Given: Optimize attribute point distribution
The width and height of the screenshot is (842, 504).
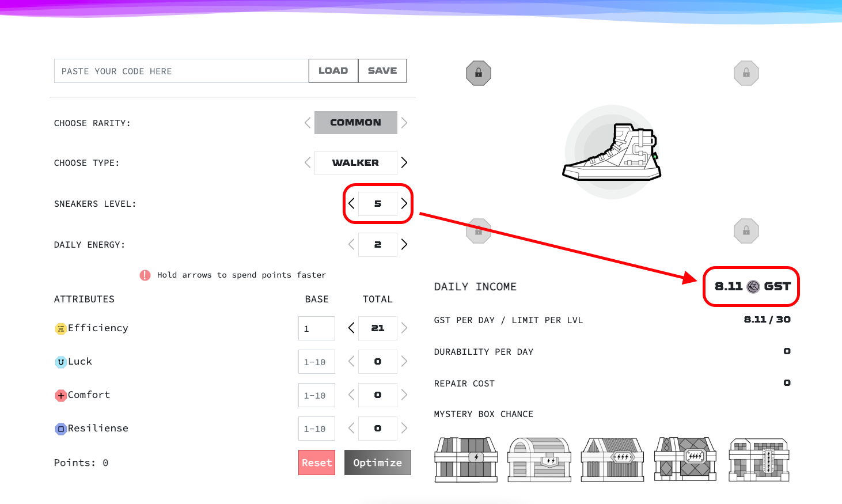Looking at the screenshot, I should click(378, 463).
